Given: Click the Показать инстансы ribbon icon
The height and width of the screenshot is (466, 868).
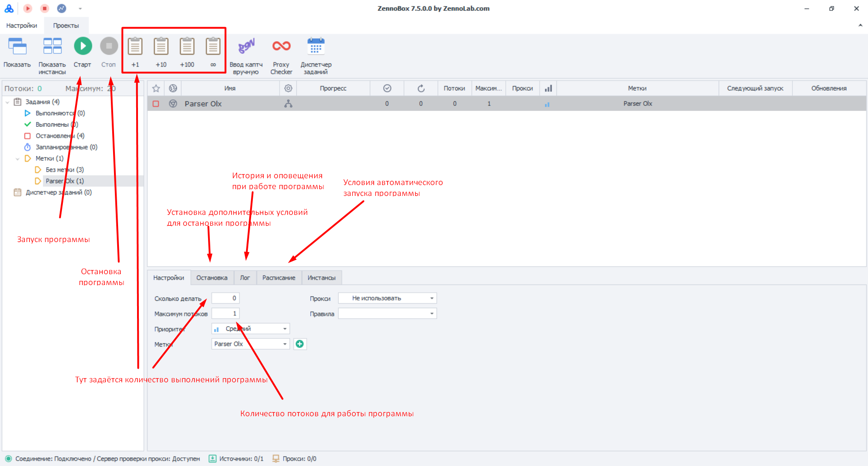Looking at the screenshot, I should tap(52, 46).
